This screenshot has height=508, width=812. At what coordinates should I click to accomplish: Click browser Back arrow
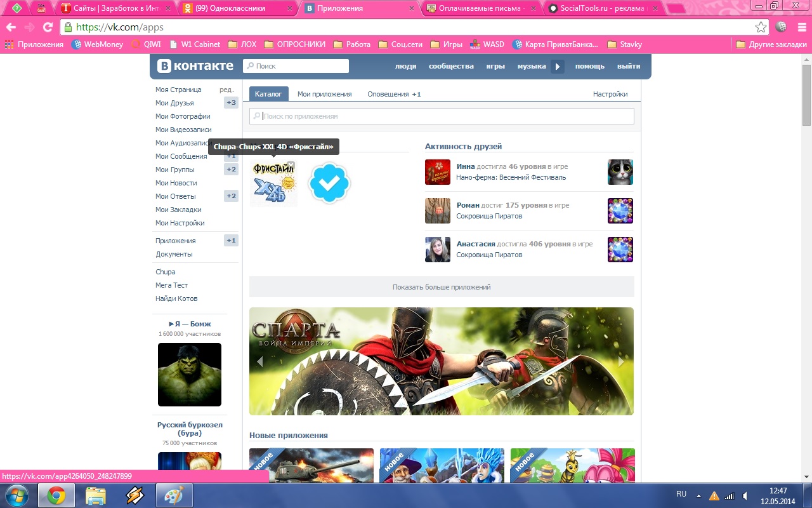11,27
